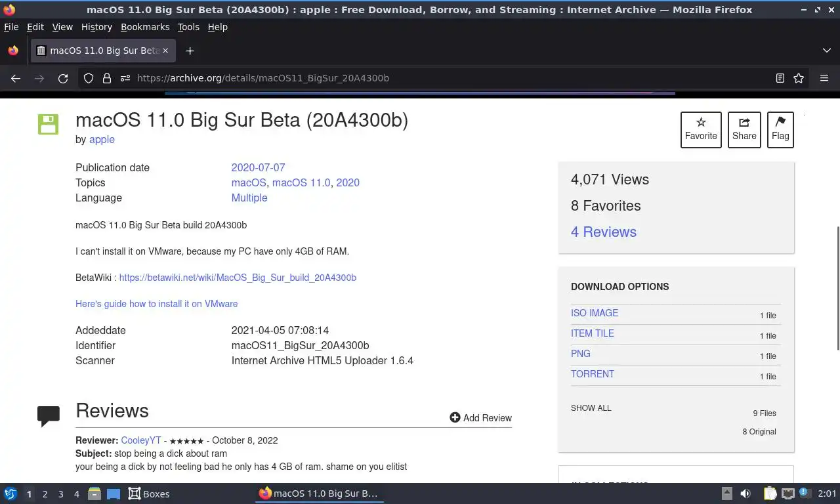Open the site permissions icon in address bar
This screenshot has width=840, height=504.
coord(125,78)
